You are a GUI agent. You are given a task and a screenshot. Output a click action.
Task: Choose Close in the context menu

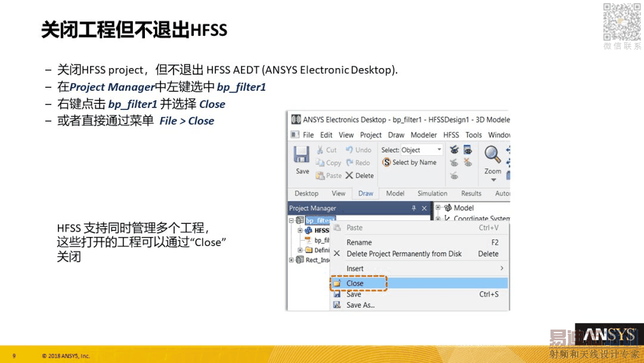419,283
